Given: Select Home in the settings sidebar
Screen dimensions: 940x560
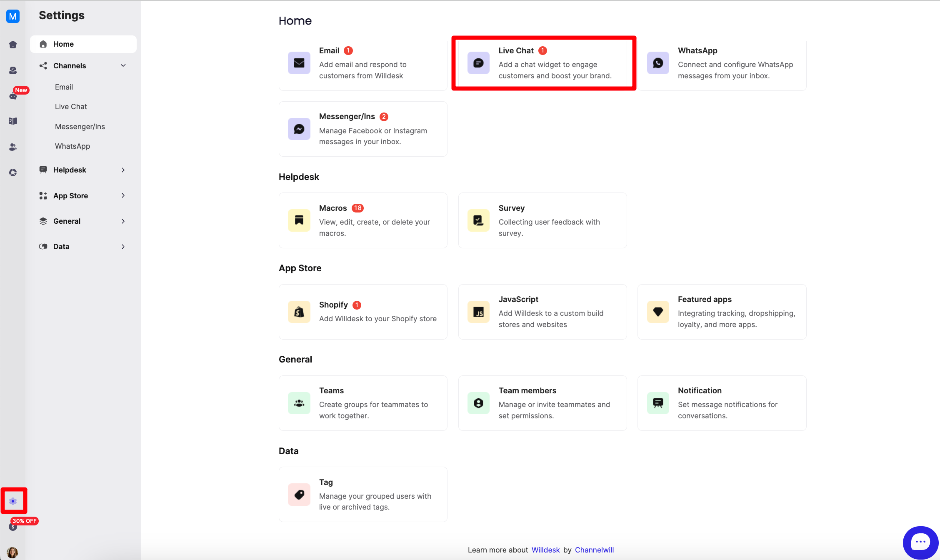Looking at the screenshot, I should tap(83, 44).
